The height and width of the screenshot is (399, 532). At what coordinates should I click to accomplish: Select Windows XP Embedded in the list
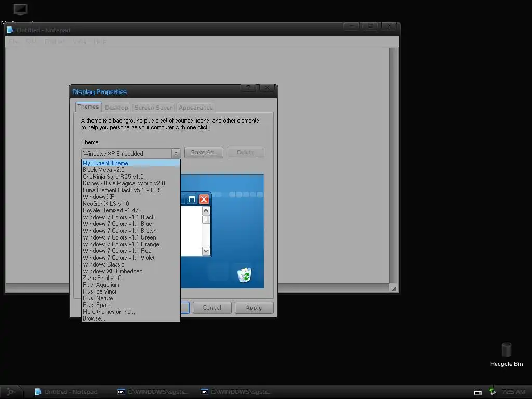130,271
